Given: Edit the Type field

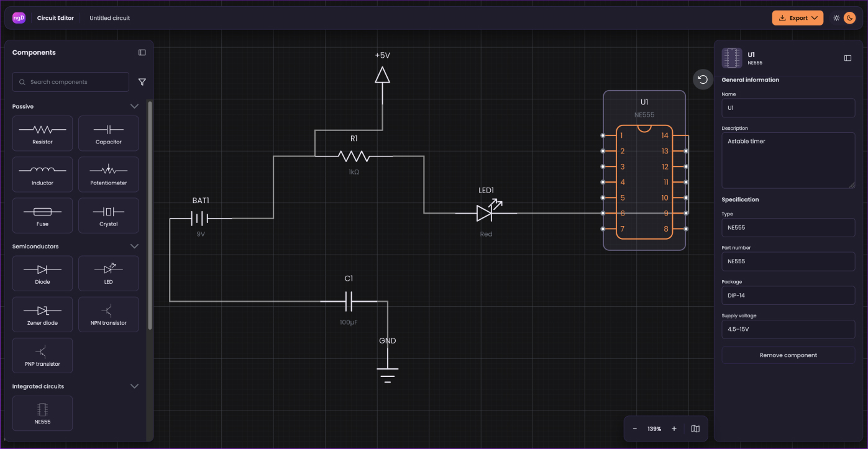Looking at the screenshot, I should coord(788,227).
